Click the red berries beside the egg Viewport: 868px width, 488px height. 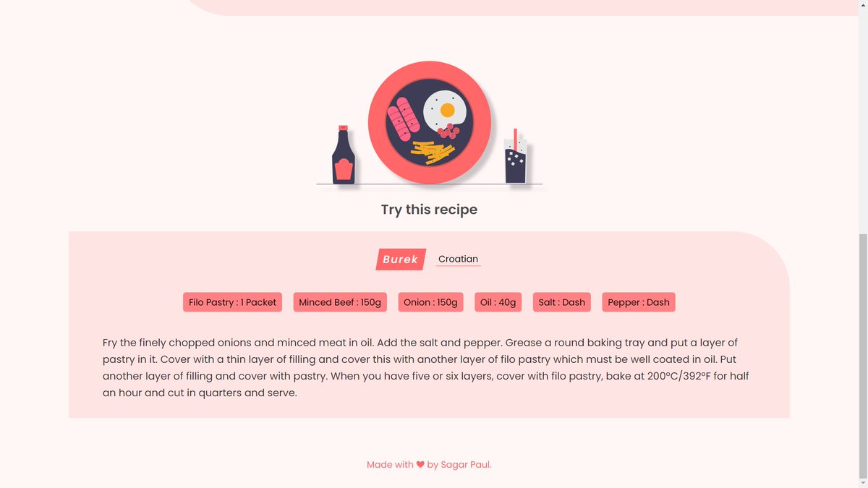pyautogui.click(x=448, y=131)
